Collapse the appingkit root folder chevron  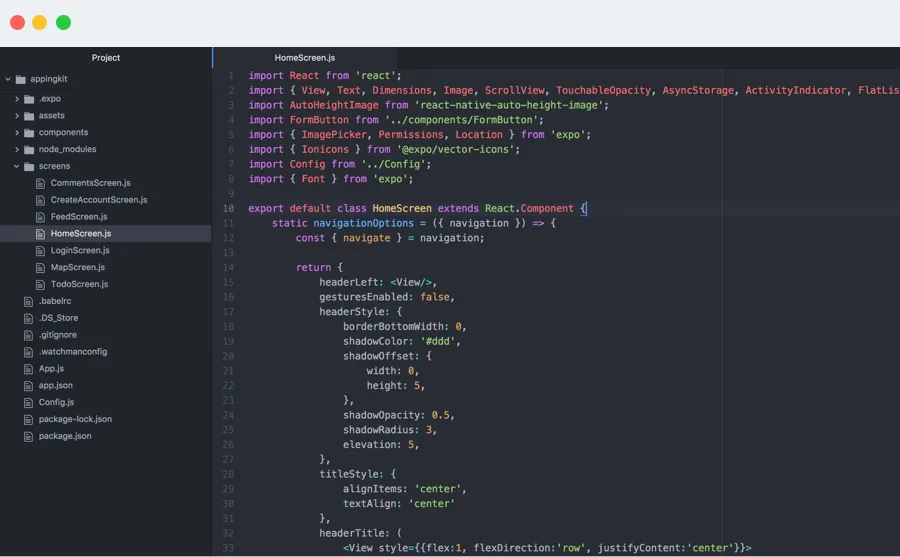coord(8,79)
